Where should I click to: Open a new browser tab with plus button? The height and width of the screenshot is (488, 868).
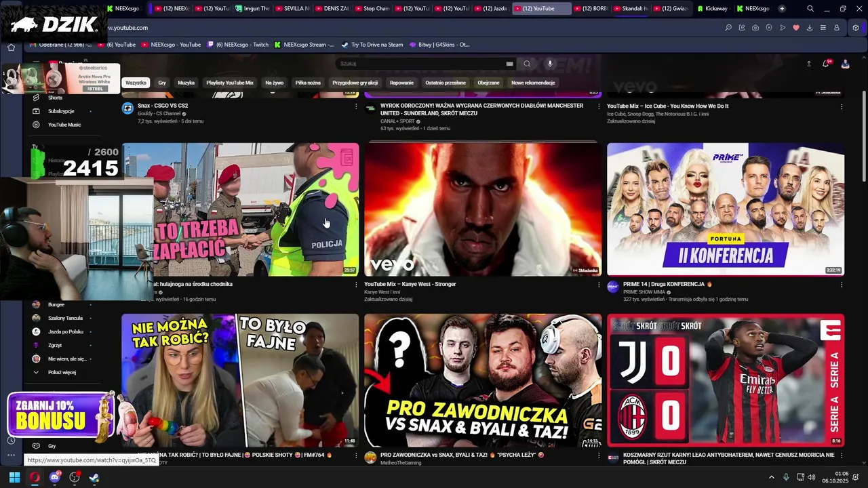(x=782, y=9)
